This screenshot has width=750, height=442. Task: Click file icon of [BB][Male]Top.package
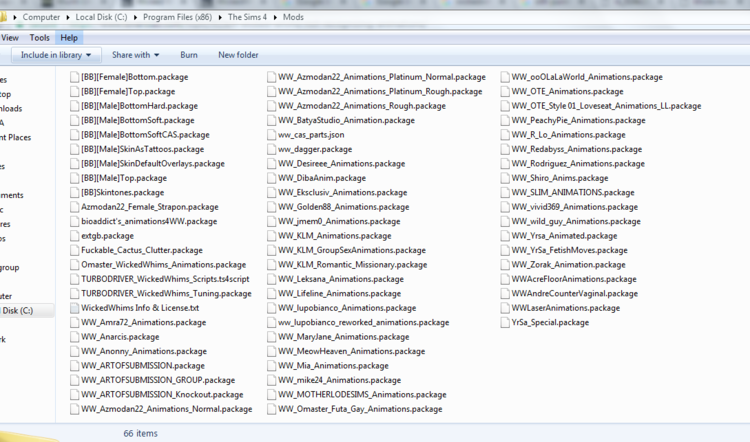click(x=74, y=178)
